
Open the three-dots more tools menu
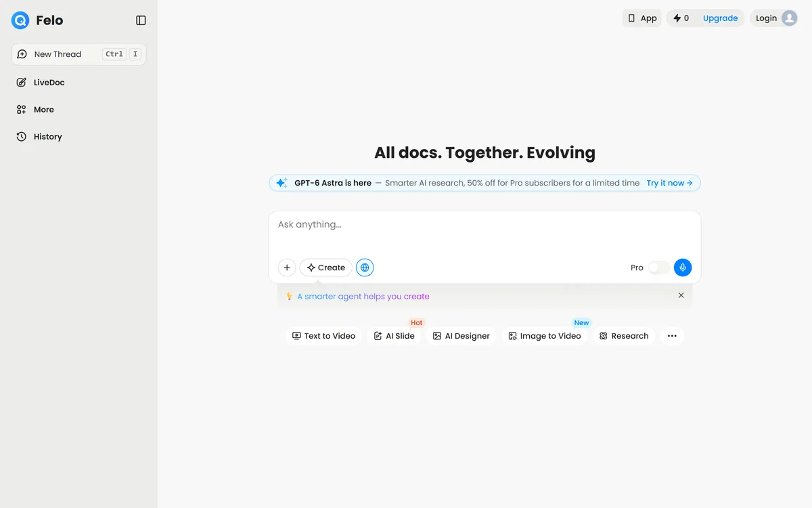point(672,336)
